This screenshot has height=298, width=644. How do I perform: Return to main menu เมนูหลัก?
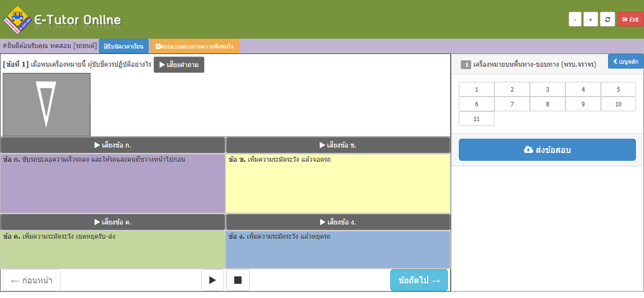[x=626, y=61]
